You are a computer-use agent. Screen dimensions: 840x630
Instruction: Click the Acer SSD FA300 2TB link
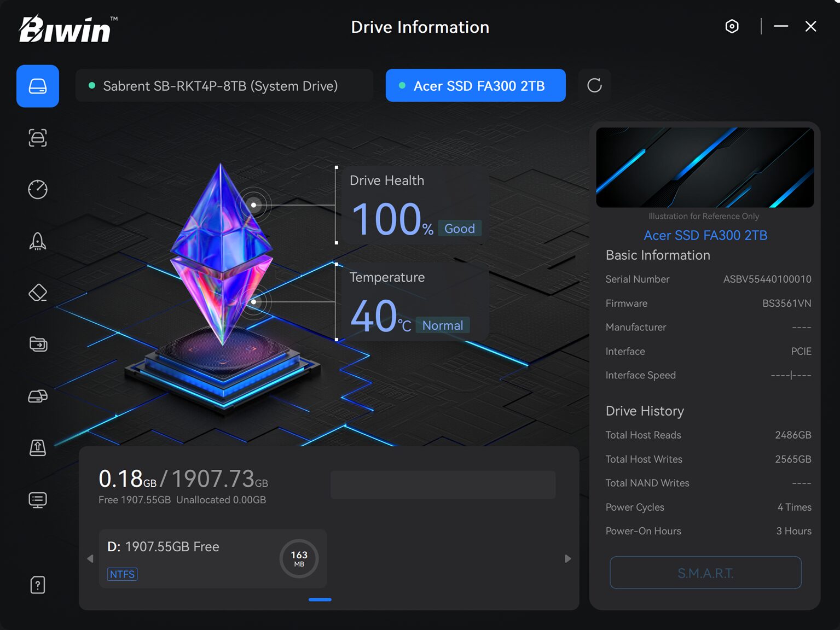[x=705, y=235]
